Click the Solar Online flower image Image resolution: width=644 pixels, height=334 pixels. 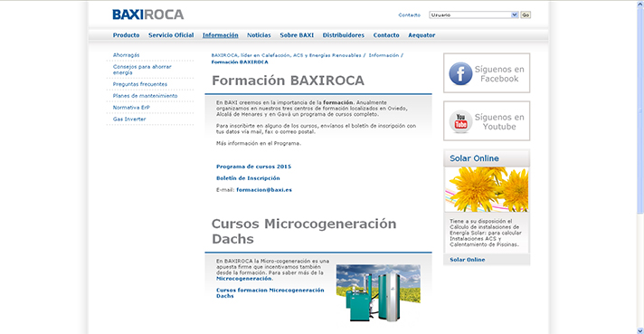pos(487,189)
